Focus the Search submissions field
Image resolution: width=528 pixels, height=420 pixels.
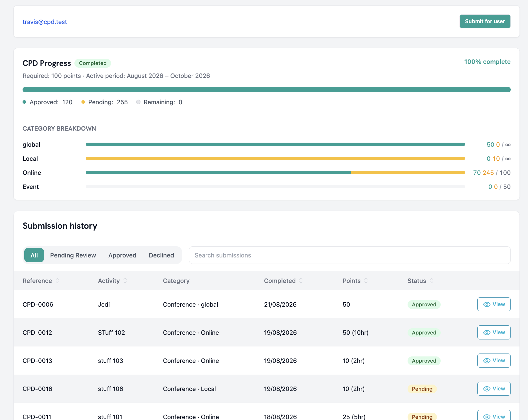(x=350, y=255)
